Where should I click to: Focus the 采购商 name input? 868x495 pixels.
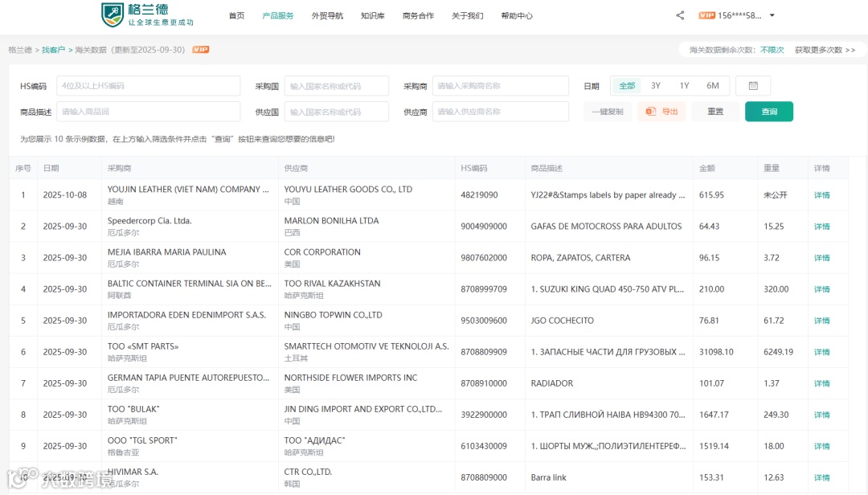[501, 86]
